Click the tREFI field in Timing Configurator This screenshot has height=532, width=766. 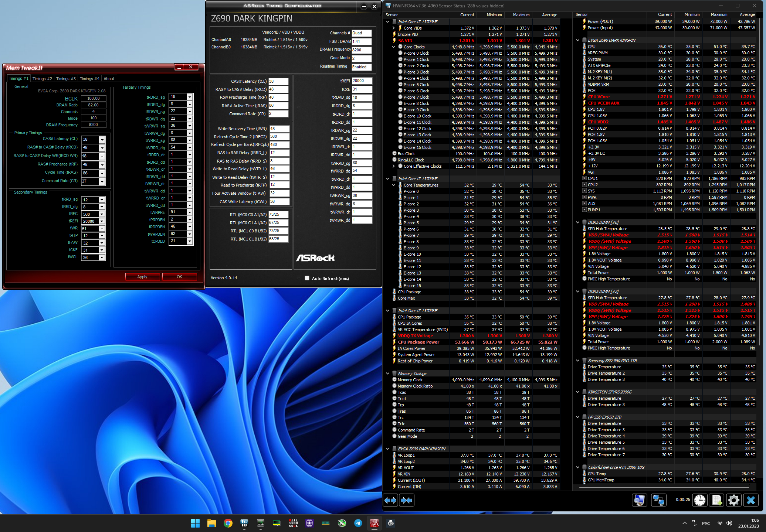(362, 81)
